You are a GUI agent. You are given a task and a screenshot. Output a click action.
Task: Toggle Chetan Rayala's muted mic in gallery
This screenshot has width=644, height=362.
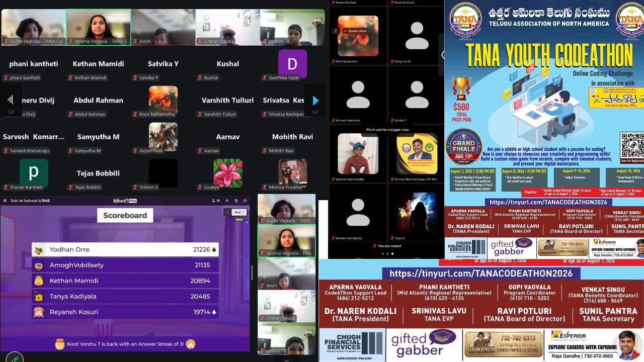click(200, 41)
